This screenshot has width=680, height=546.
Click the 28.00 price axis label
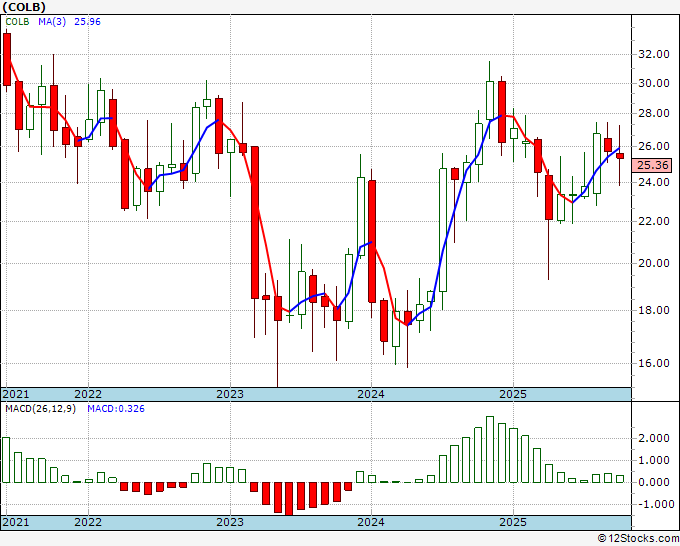[654, 114]
